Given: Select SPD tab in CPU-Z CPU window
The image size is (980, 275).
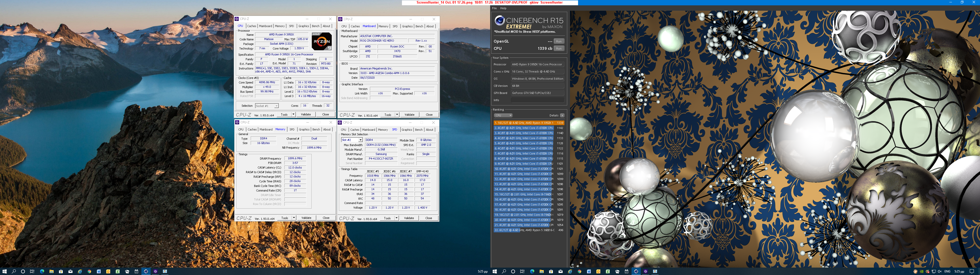Looking at the screenshot, I should pyautogui.click(x=292, y=26).
